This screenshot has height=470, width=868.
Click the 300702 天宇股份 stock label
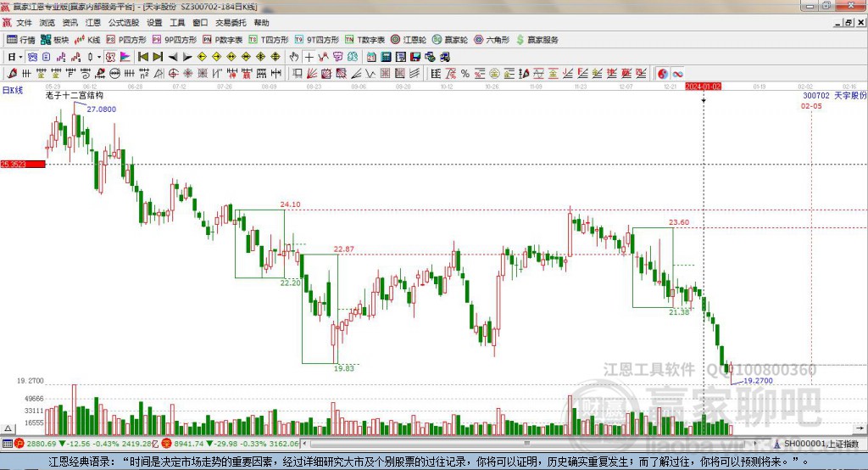coord(834,95)
